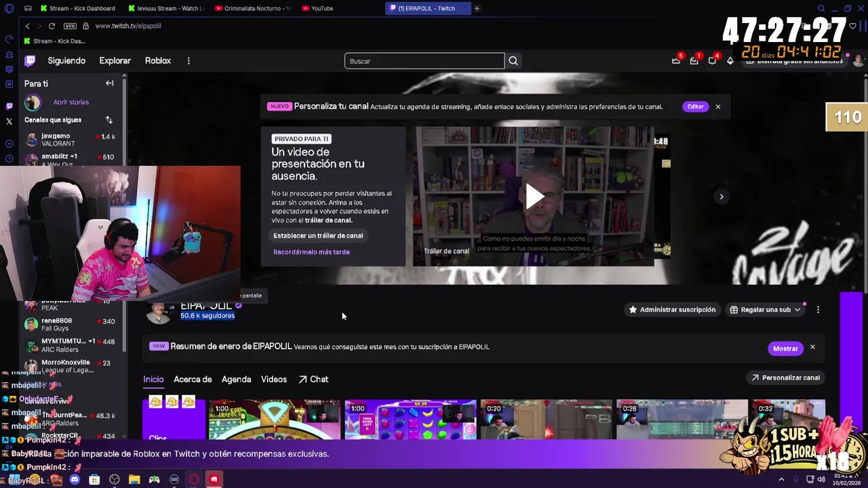Show next featured carousel item
This screenshot has width=868, height=488.
coord(722,197)
